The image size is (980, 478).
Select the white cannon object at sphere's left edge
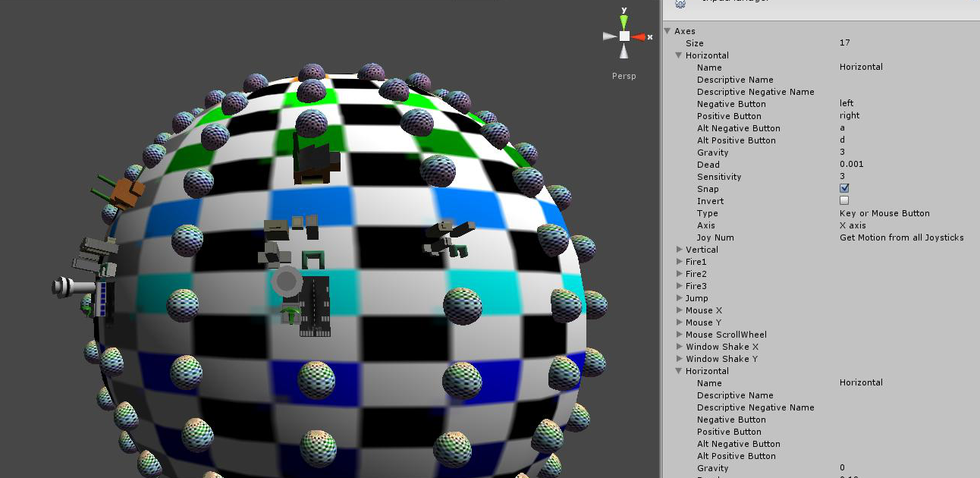pos(74,286)
